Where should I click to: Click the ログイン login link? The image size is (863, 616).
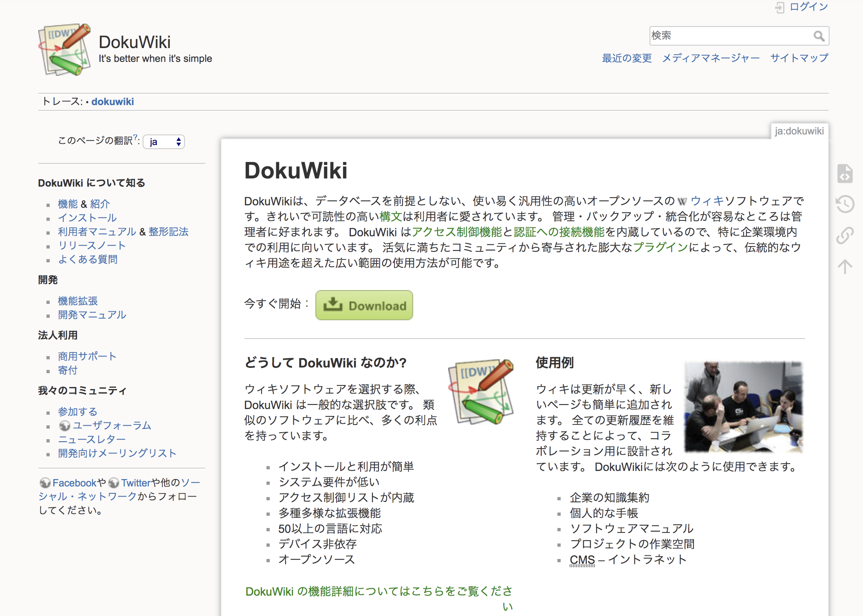pyautogui.click(x=809, y=7)
